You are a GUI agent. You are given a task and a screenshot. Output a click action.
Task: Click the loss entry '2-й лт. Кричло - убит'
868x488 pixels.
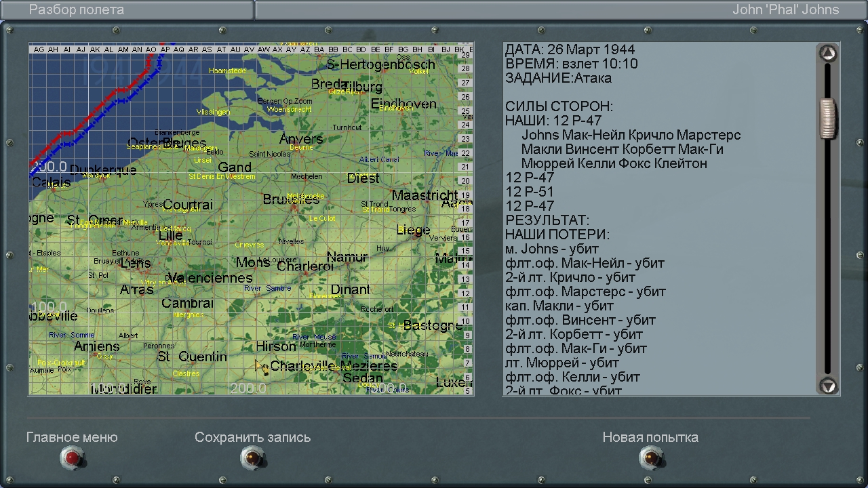pos(570,277)
